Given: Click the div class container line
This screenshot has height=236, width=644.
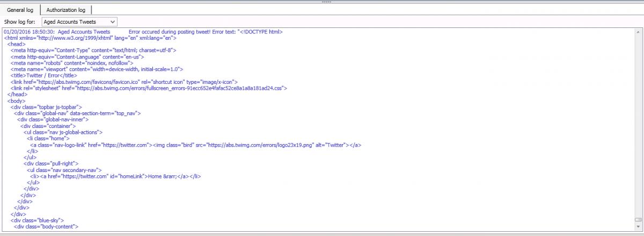Looking at the screenshot, I should pyautogui.click(x=49, y=125).
